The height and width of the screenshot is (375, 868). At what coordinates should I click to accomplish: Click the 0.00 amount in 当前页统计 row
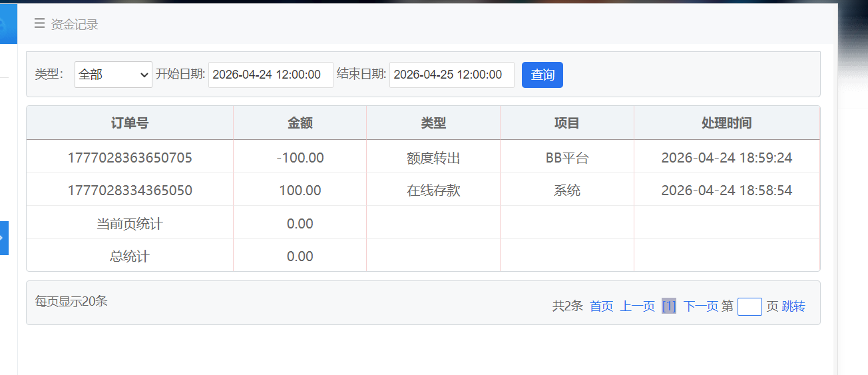[x=300, y=224]
